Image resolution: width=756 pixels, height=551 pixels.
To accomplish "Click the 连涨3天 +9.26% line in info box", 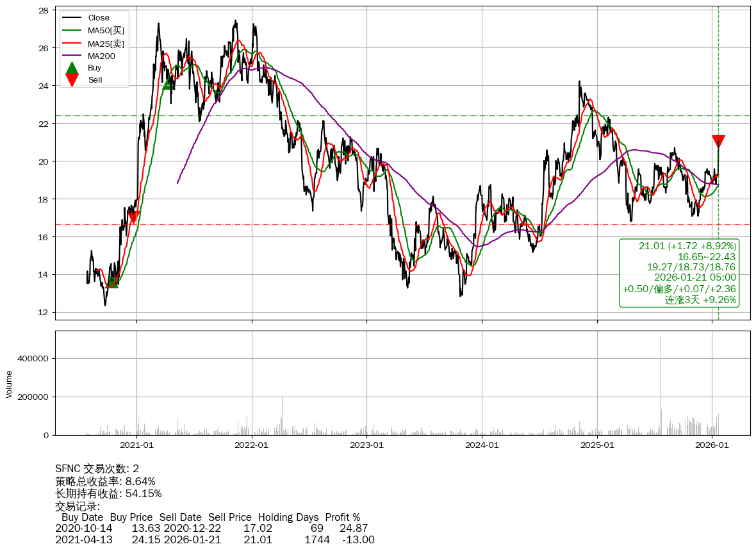I will (x=700, y=299).
